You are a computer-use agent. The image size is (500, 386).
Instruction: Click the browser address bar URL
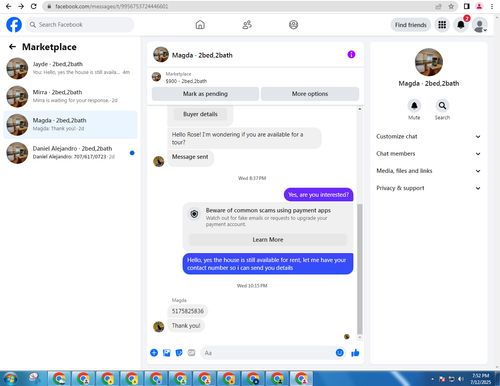pos(112,6)
